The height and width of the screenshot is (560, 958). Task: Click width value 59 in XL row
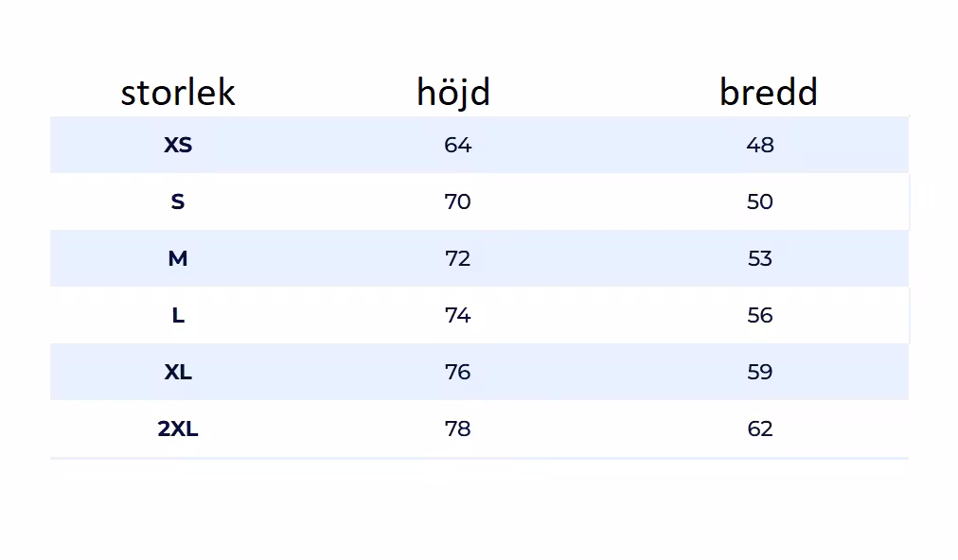759,372
